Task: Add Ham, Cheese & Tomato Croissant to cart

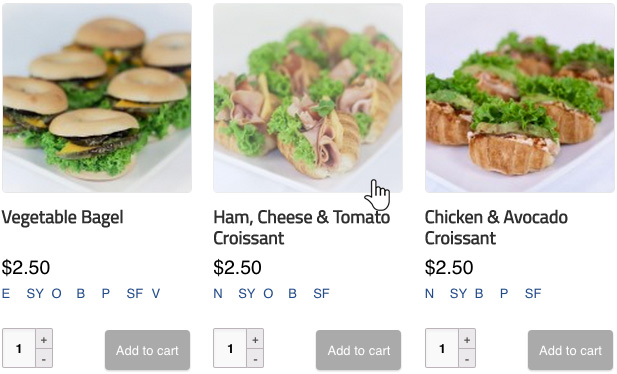Action: click(358, 350)
